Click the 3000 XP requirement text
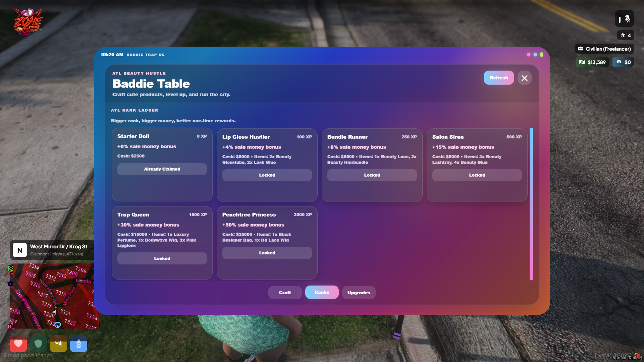The height and width of the screenshot is (362, 644). pyautogui.click(x=303, y=215)
